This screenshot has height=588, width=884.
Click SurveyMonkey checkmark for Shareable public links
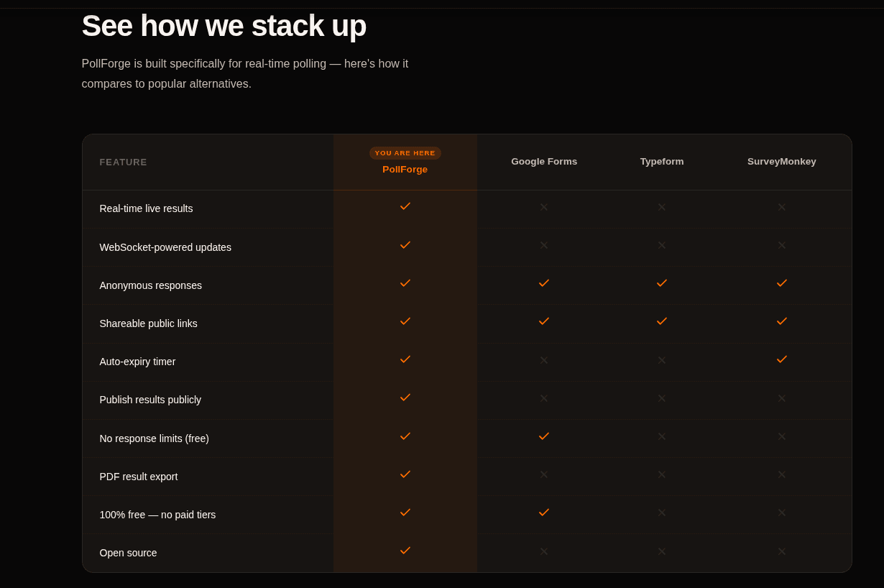pyautogui.click(x=782, y=321)
